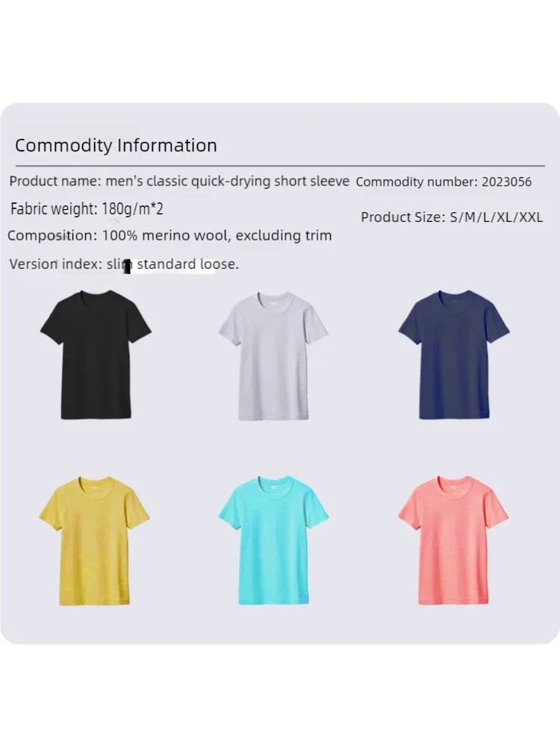Select the black t-shirt image
The height and width of the screenshot is (747, 560).
pyautogui.click(x=96, y=355)
